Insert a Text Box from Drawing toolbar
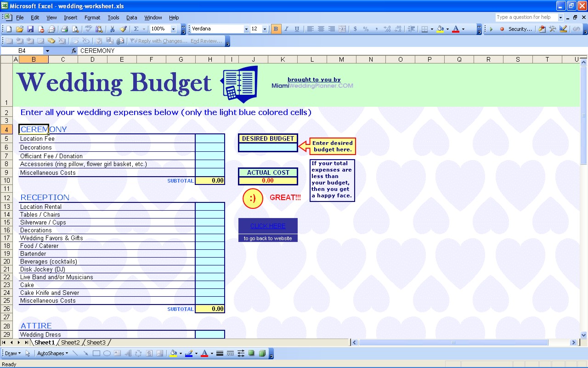Screen dimensions: 588x368 (118, 353)
